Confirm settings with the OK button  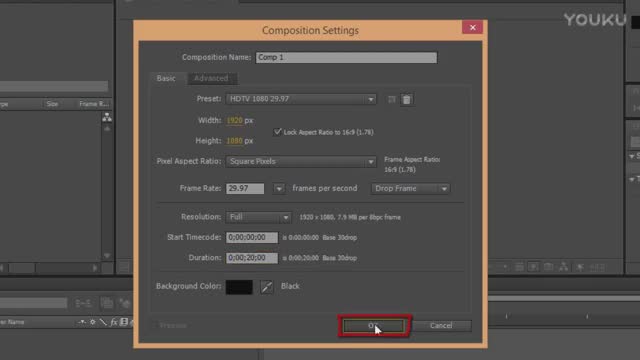point(373,326)
